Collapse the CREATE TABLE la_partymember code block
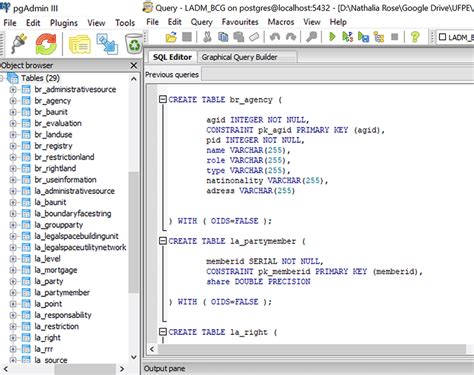474x375 pixels. [x=163, y=241]
